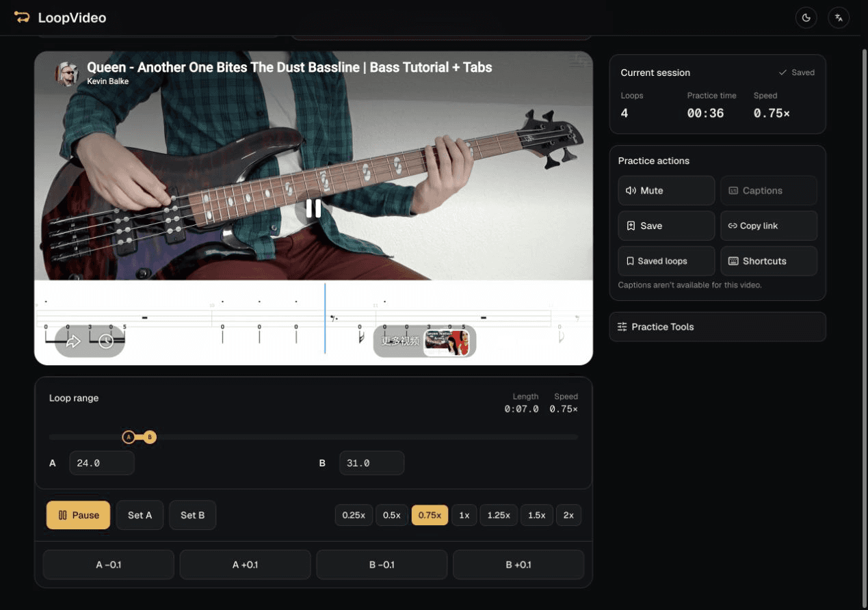Expand the Practice Tools section
Viewport: 868px width, 610px height.
pos(718,327)
